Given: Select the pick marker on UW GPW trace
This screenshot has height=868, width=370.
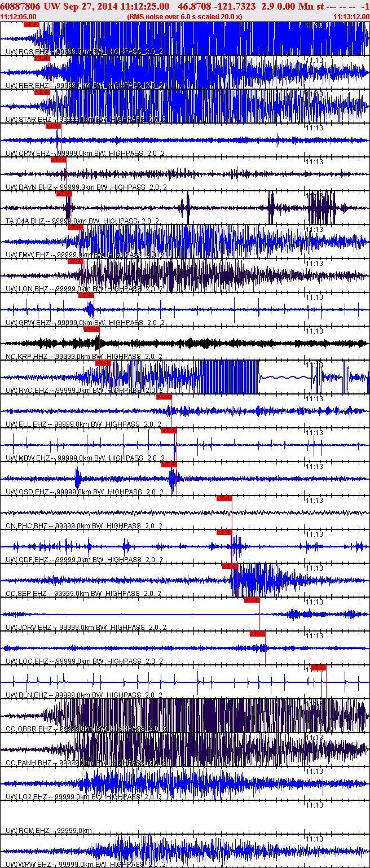Looking at the screenshot, I should 86,295.
